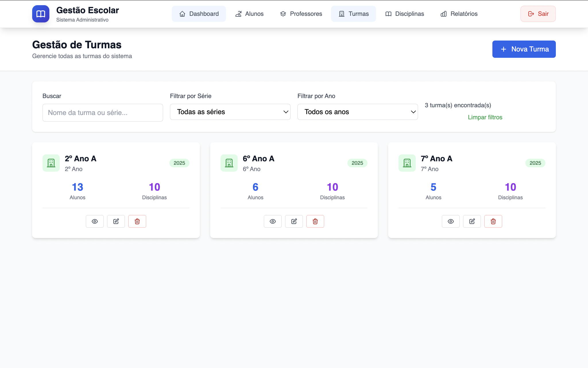Image resolution: width=588 pixels, height=368 pixels.
Task: Go to the Alunos menu item
Action: click(249, 14)
